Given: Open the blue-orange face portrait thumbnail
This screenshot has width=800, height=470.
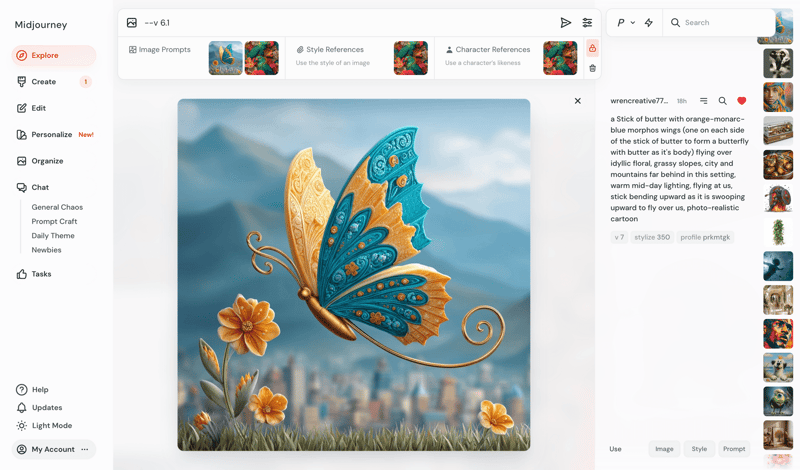Looking at the screenshot, I should tap(778, 97).
